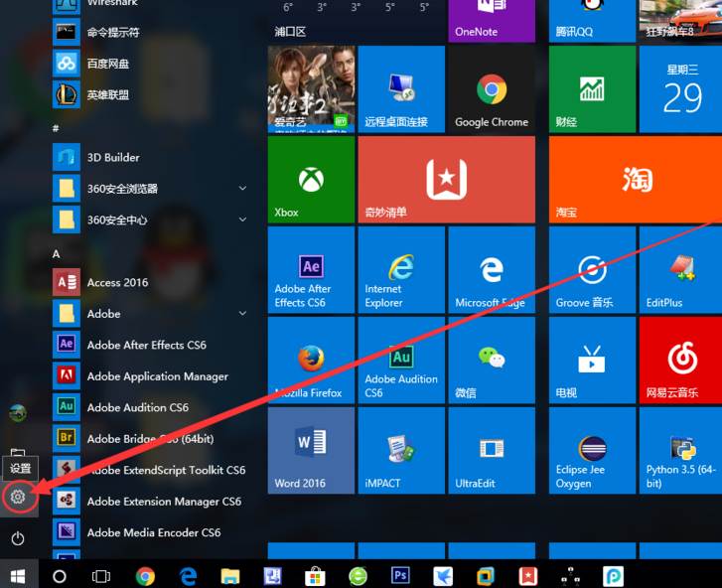This screenshot has height=588, width=722.
Task: Open the user account avatar
Action: tap(18, 413)
